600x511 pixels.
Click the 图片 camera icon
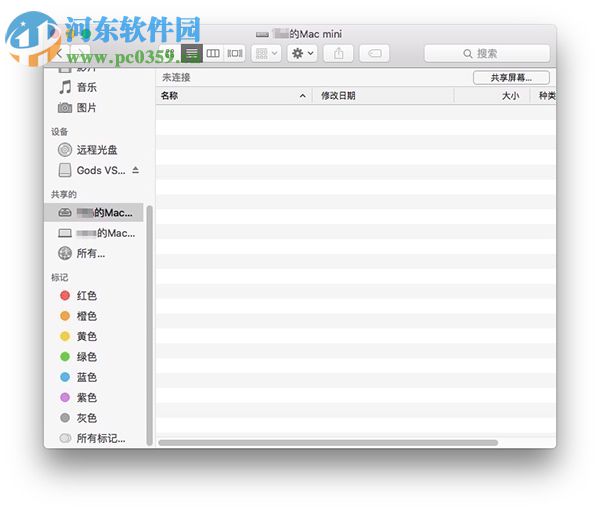pyautogui.click(x=65, y=108)
